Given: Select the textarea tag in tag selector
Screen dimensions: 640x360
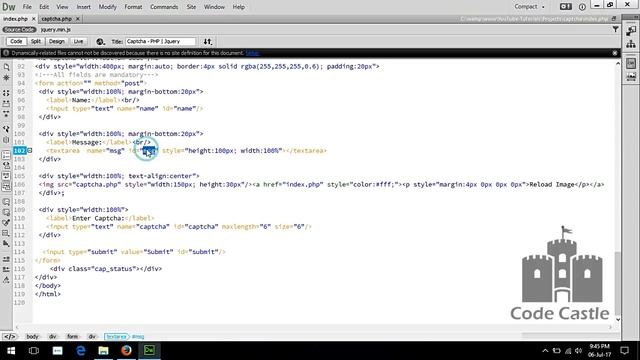Looking at the screenshot, I should (x=116, y=337).
